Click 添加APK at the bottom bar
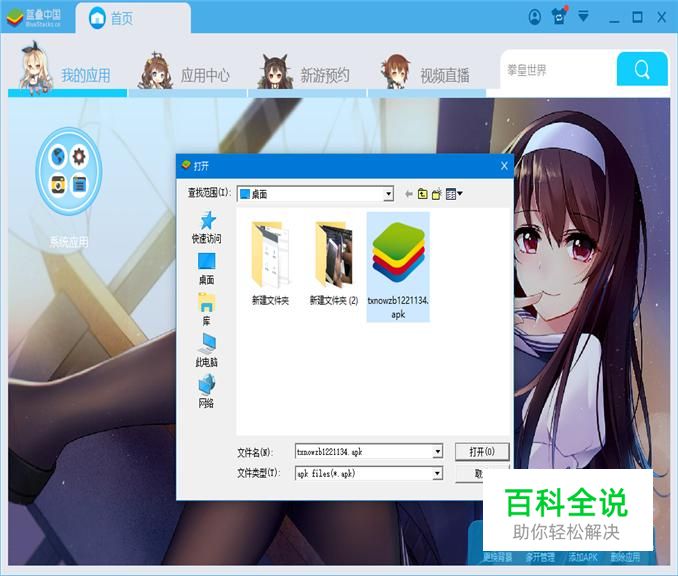 (583, 557)
